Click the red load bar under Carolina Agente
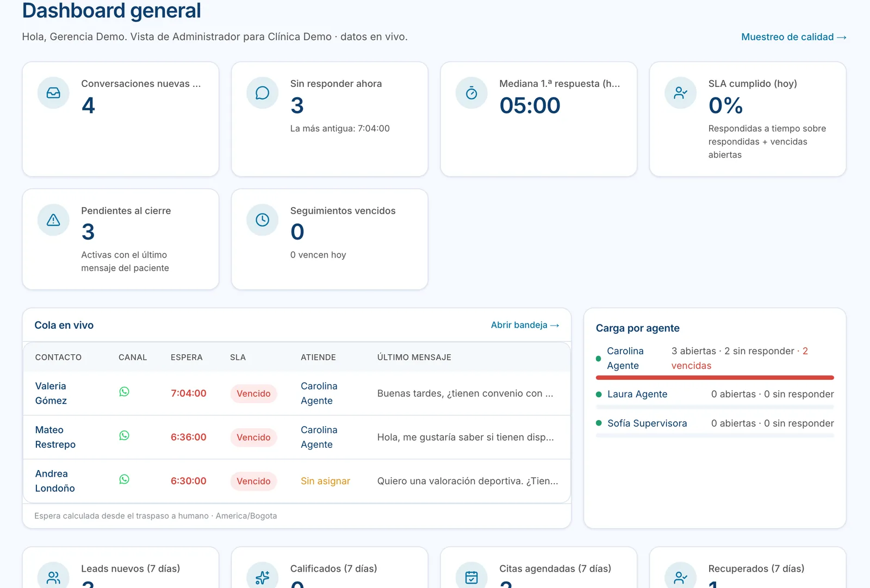The height and width of the screenshot is (588, 870). [715, 378]
